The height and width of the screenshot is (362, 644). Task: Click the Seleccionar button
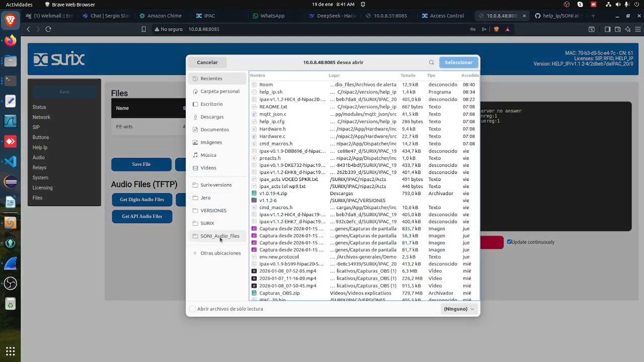pyautogui.click(x=459, y=62)
